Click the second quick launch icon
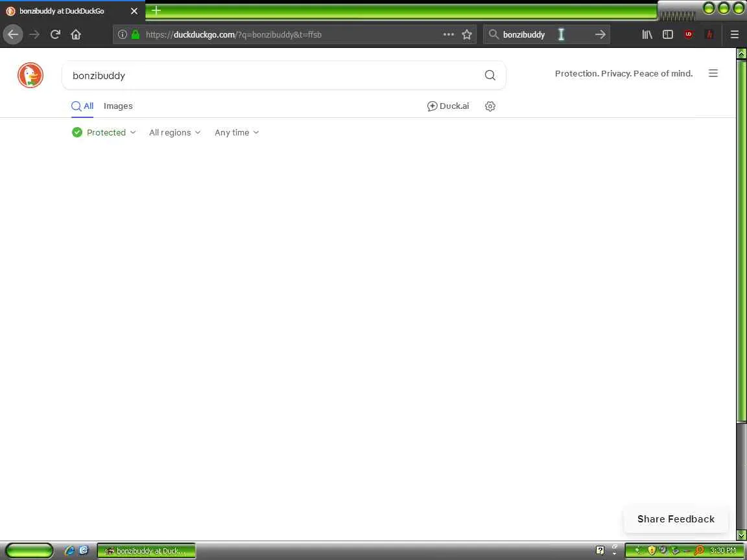 click(x=84, y=550)
